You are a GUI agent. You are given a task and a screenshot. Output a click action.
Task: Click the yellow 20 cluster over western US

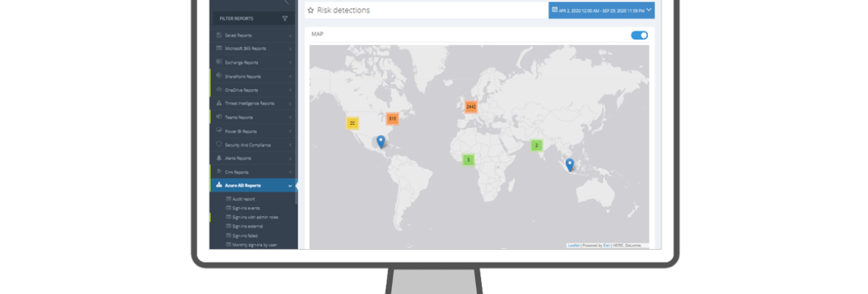point(352,123)
